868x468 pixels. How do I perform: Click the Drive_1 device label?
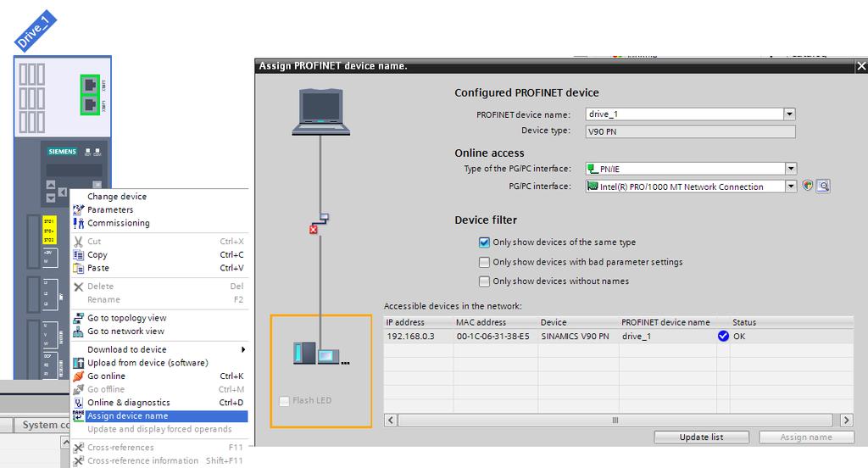(35, 31)
